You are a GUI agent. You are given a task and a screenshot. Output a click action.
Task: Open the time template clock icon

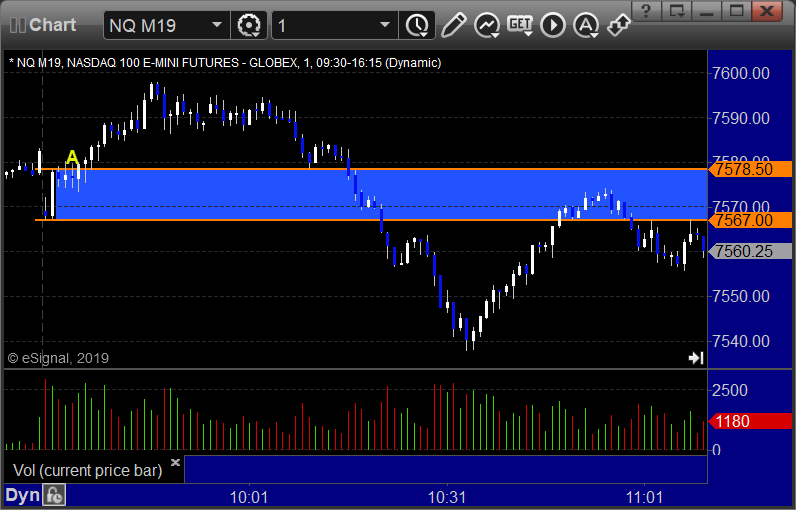pos(417,25)
